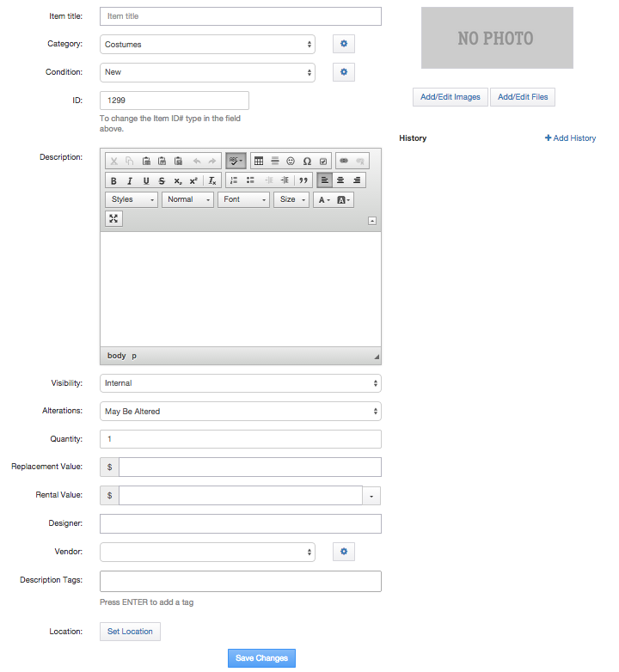Viewport: 619px width, 672px height.
Task: Click the Paste icon in editor toolbar
Action: tap(146, 162)
